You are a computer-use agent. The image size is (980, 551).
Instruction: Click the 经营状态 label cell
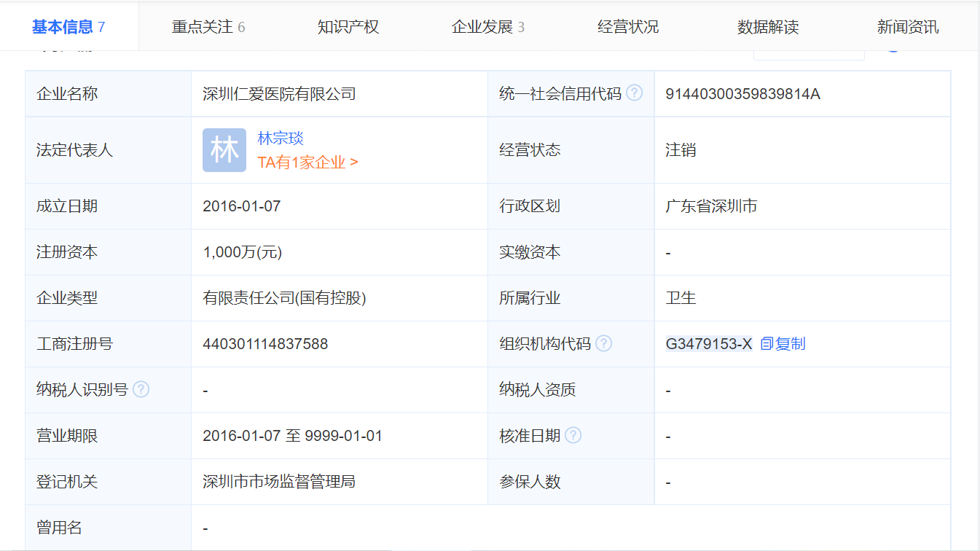[x=571, y=150]
